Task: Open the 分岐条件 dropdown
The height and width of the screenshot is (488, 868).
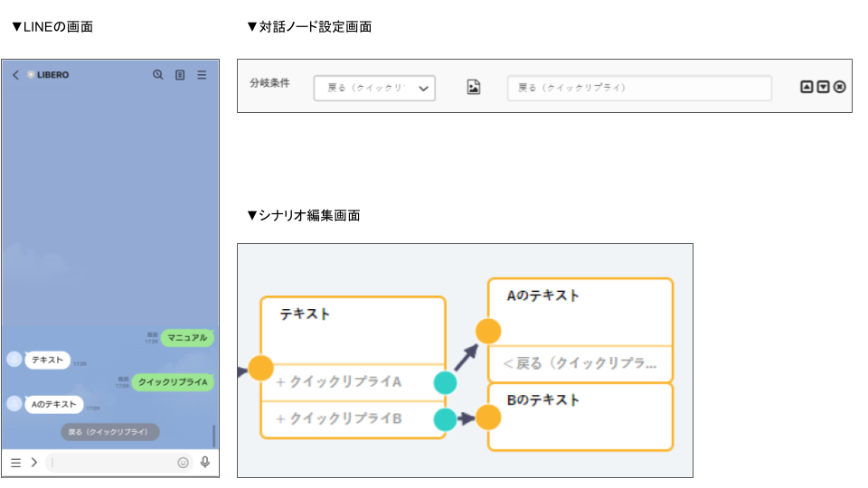Action: tap(374, 88)
